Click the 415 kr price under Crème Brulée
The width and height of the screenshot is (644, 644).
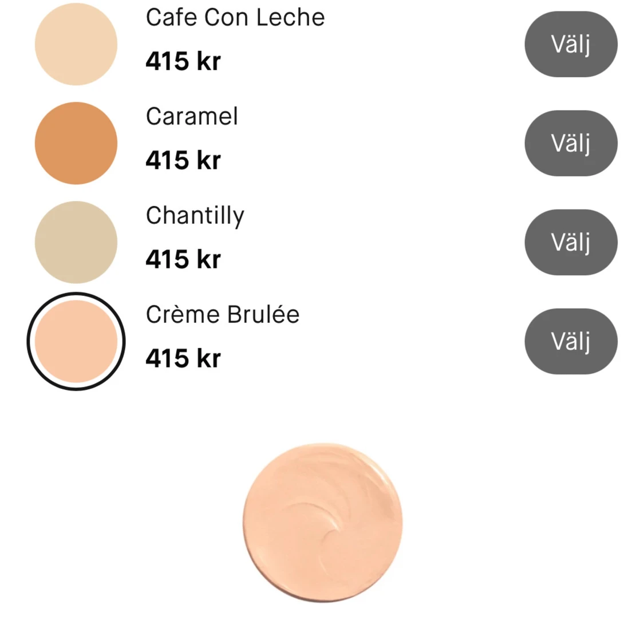(183, 358)
